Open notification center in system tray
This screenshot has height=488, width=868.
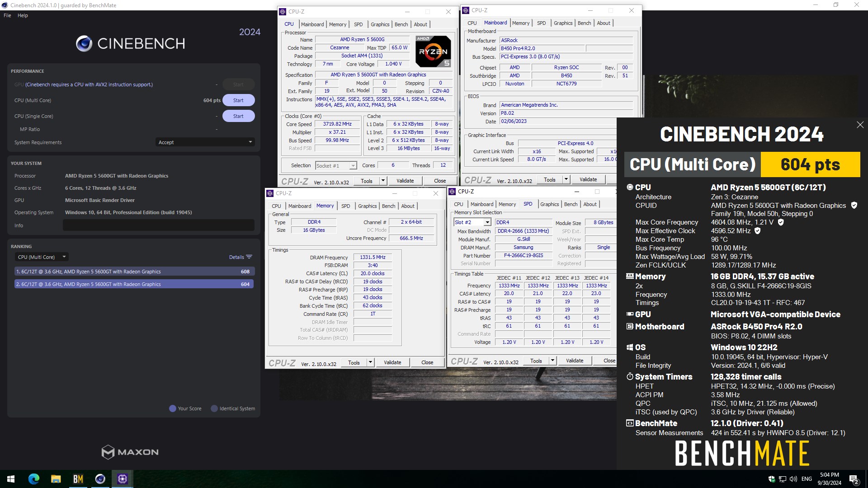(854, 479)
